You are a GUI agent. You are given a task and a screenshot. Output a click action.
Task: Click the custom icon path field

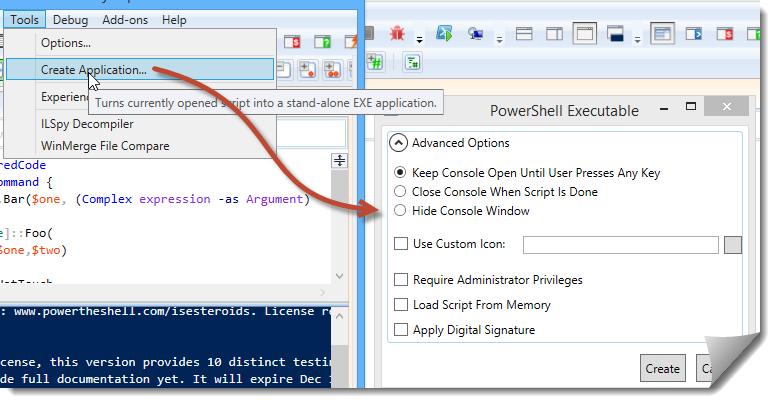[x=620, y=244]
